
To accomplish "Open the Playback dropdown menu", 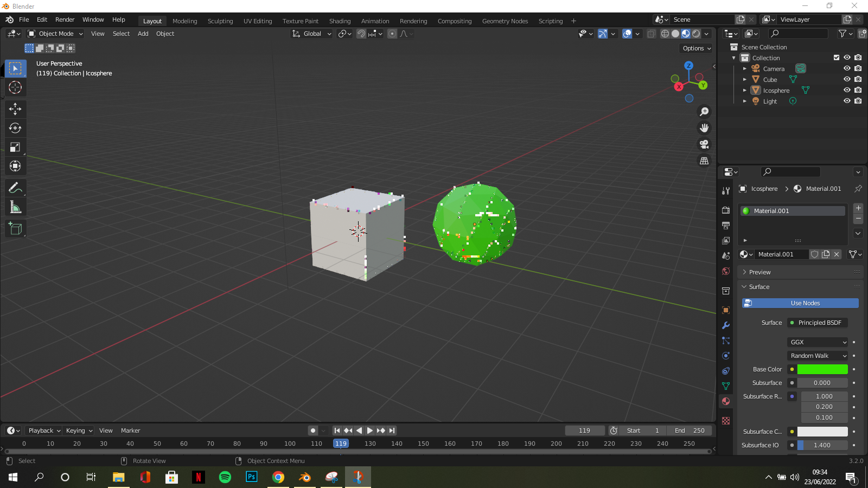I will tap(44, 431).
